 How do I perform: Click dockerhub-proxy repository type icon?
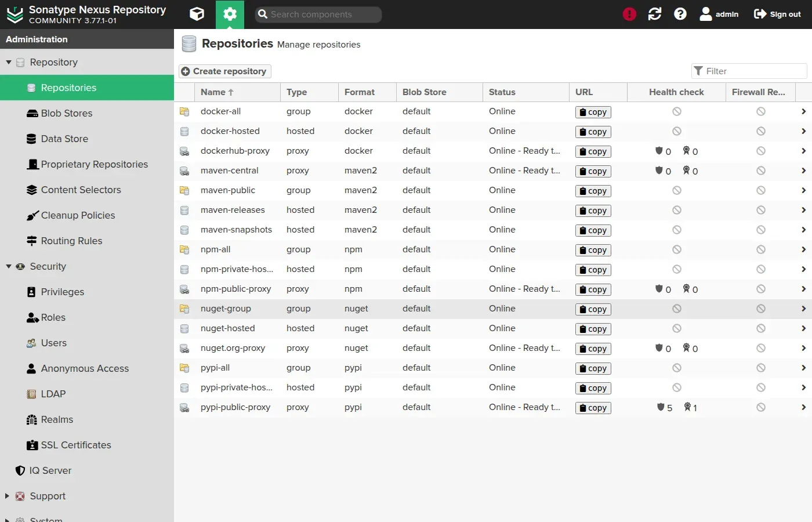tap(184, 151)
